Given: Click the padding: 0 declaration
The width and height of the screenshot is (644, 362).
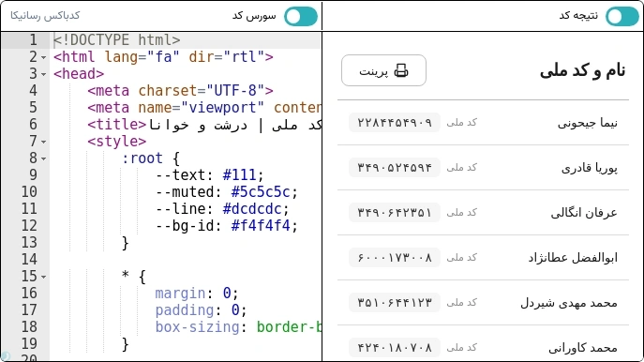Looking at the screenshot, I should (201, 310).
